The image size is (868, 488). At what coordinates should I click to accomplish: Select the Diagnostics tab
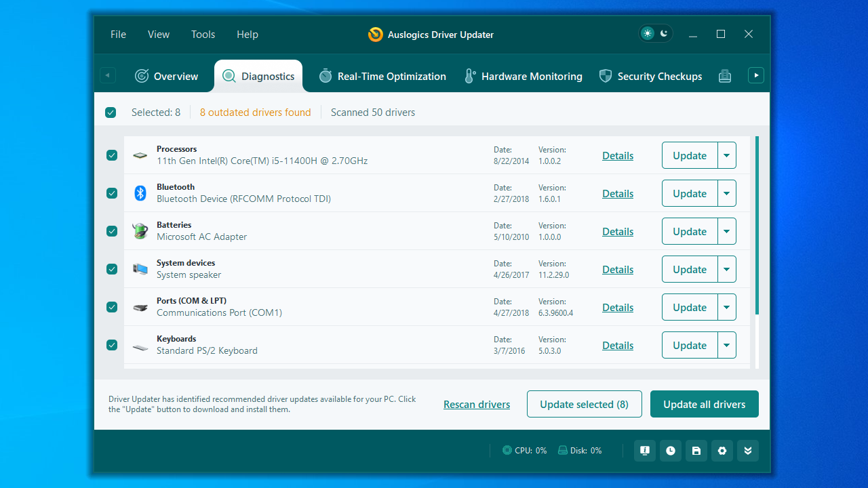coord(258,76)
